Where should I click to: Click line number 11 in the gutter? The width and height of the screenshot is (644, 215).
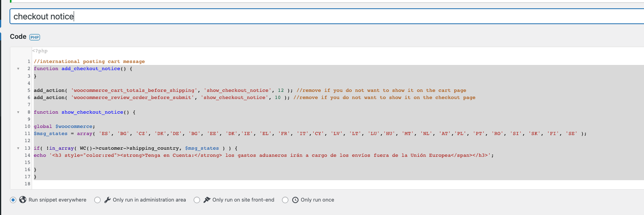coord(27,133)
